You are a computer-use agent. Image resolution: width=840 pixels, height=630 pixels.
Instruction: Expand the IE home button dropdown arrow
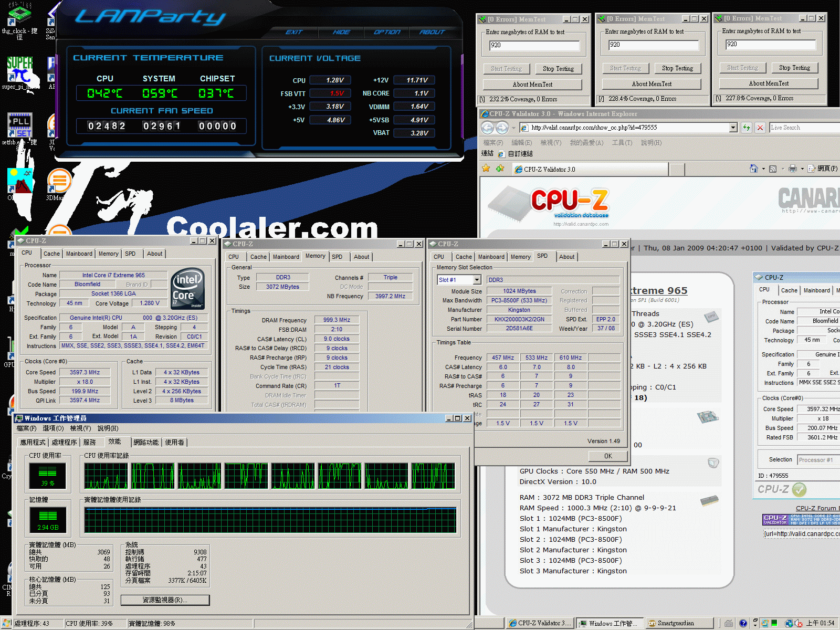763,169
